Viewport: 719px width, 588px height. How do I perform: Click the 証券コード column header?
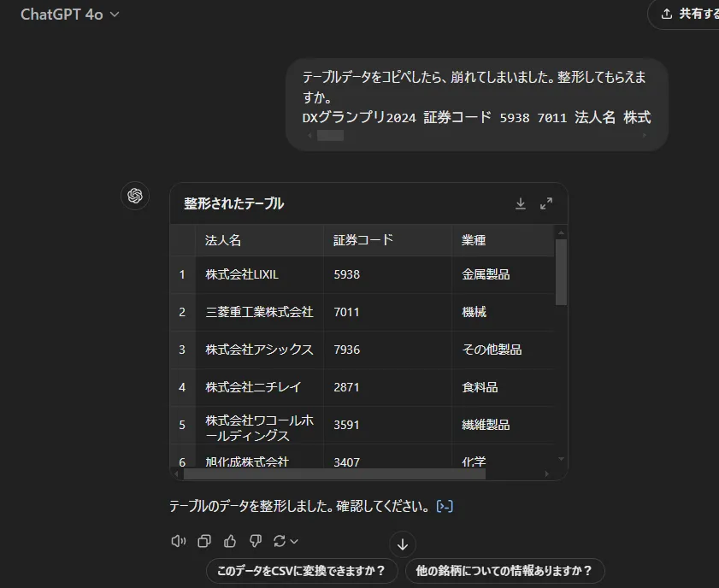pos(387,240)
